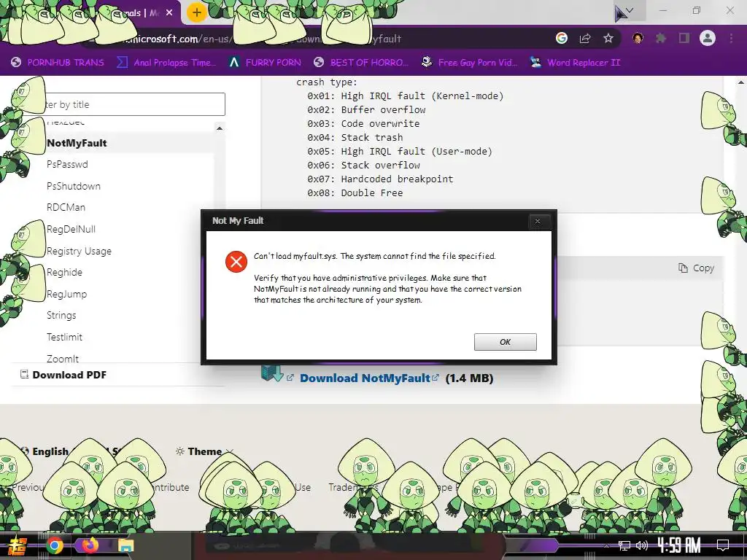The width and height of the screenshot is (747, 560).
Task: Click the download icon beside Download NotMyFault
Action: (x=272, y=373)
